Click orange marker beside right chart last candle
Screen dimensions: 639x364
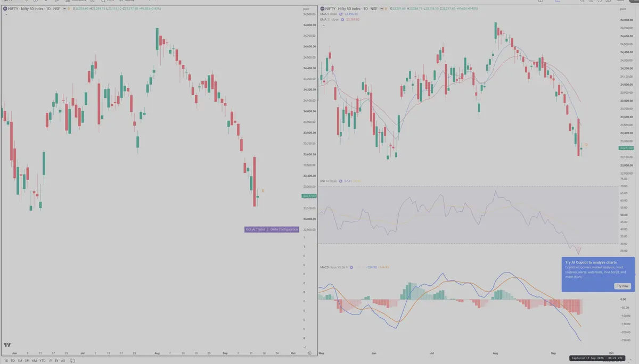[x=586, y=144]
